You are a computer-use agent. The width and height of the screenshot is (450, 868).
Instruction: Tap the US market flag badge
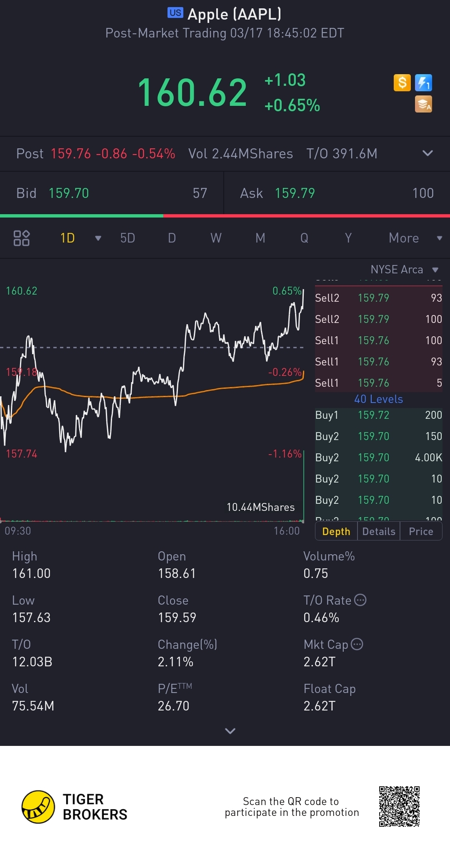tap(175, 13)
